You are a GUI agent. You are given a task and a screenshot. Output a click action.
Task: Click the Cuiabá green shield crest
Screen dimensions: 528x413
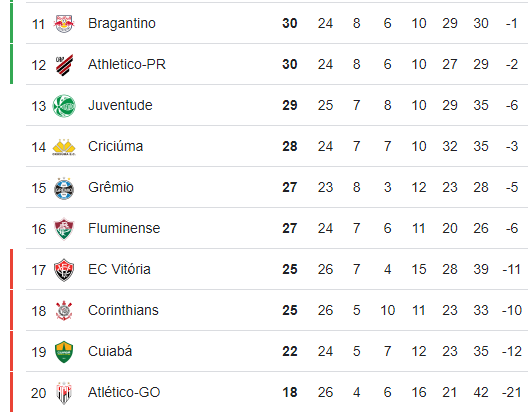tap(64, 352)
